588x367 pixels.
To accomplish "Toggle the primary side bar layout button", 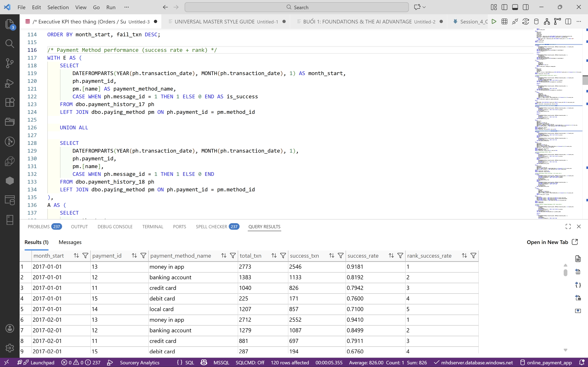I will click(x=504, y=7).
